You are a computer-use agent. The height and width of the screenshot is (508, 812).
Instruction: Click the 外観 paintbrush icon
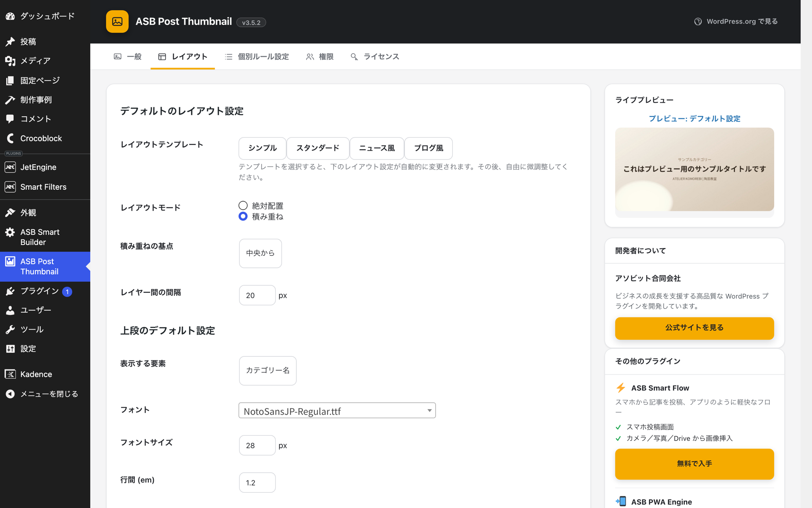[10, 213]
